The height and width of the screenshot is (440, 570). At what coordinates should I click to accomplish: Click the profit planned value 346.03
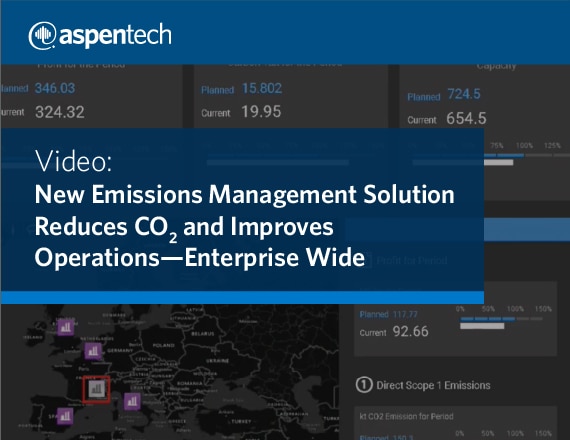(55, 88)
